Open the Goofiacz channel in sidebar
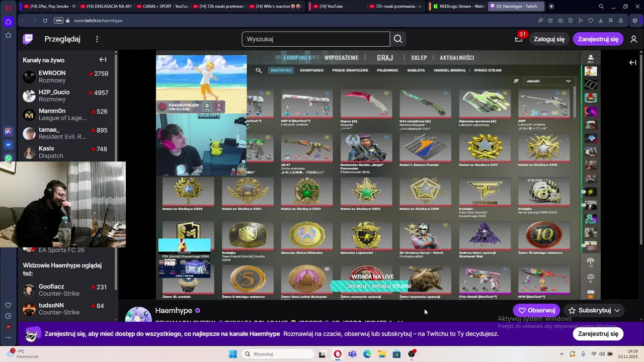The height and width of the screenshot is (362, 644). click(65, 290)
